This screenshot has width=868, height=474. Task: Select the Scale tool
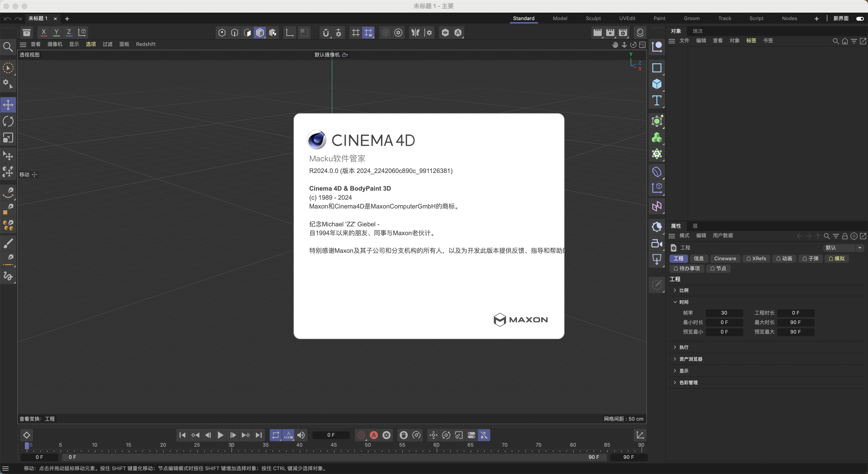point(8,138)
